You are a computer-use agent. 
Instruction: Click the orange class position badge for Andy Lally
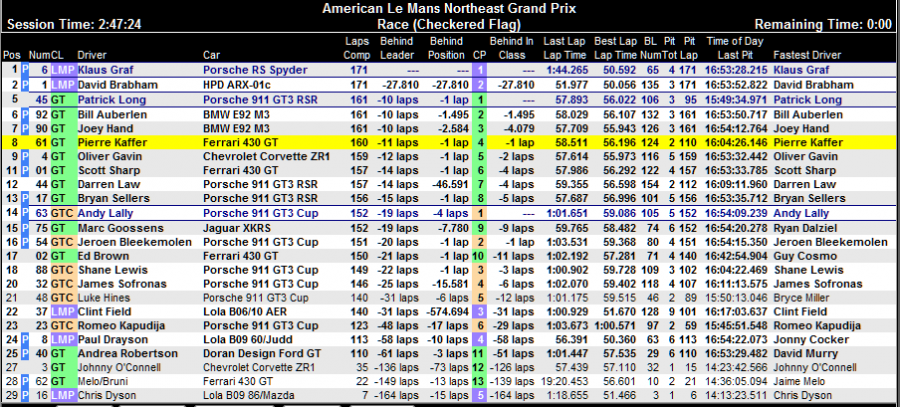[480, 214]
